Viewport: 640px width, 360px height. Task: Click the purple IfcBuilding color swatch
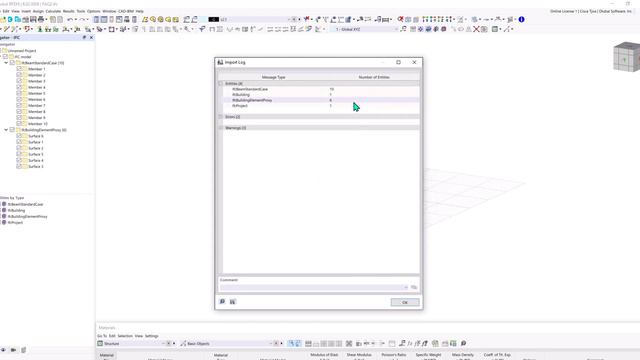[x=4, y=210]
